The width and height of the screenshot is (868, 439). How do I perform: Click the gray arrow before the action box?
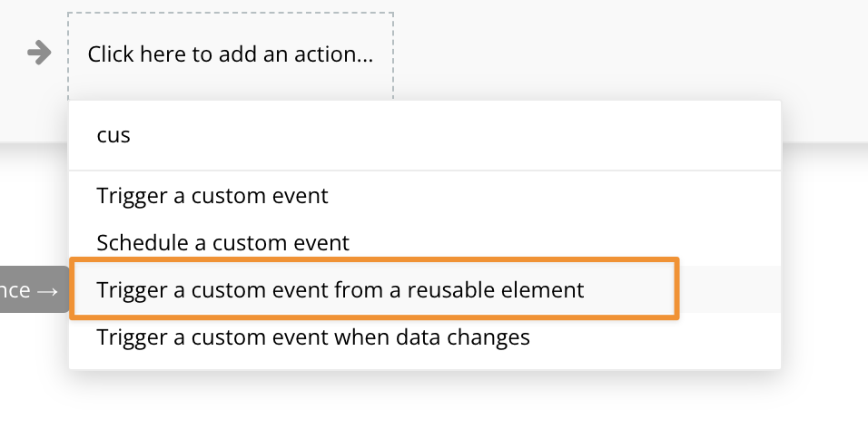[39, 53]
